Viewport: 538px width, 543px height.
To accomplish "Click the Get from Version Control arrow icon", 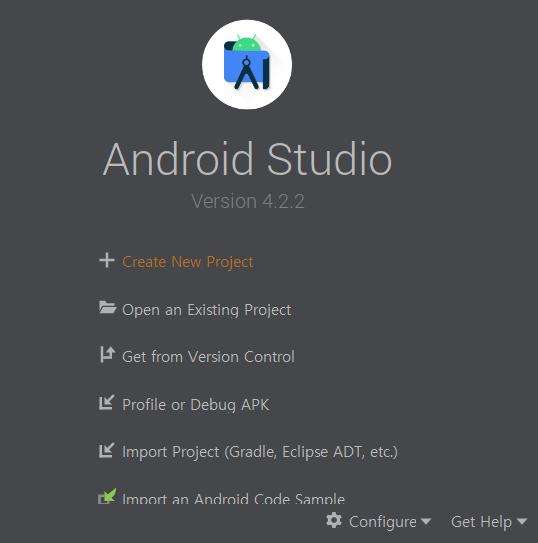I will 107,355.
